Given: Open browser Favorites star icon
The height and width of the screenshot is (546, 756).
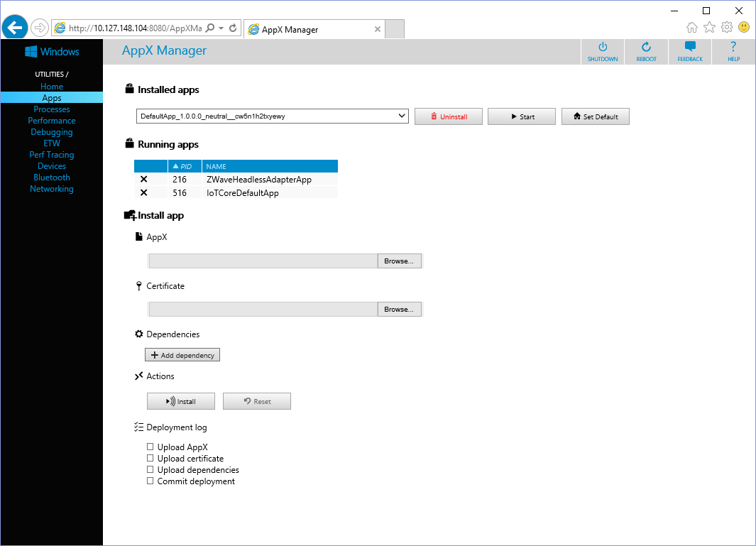Looking at the screenshot, I should point(709,28).
